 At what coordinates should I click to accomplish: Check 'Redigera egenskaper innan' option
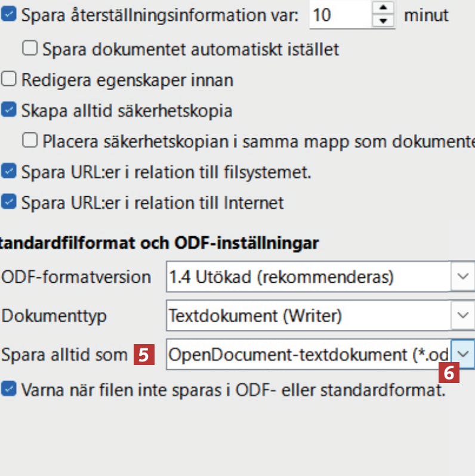[x=8, y=79]
